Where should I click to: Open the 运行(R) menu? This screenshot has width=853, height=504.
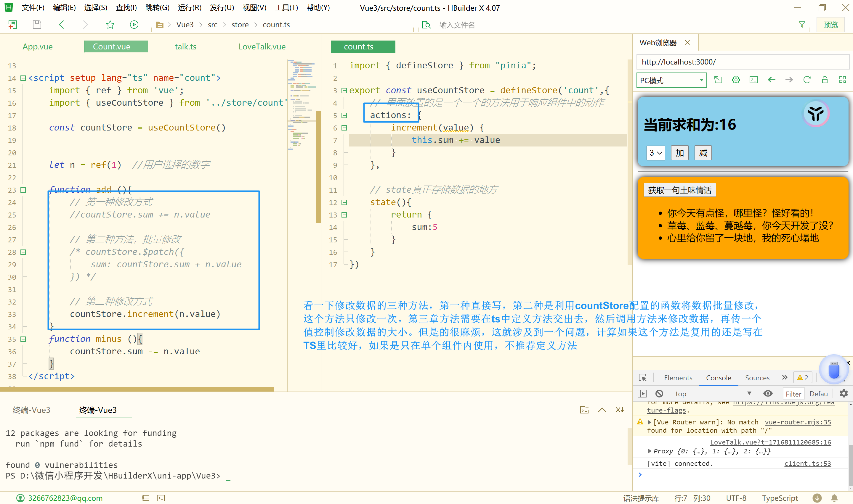coord(189,7)
